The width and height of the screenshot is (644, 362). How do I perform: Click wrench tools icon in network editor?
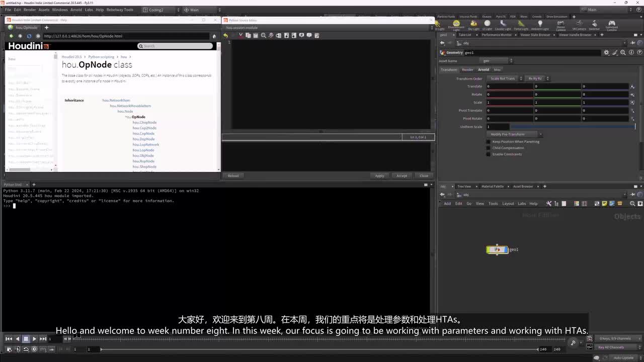(x=549, y=204)
